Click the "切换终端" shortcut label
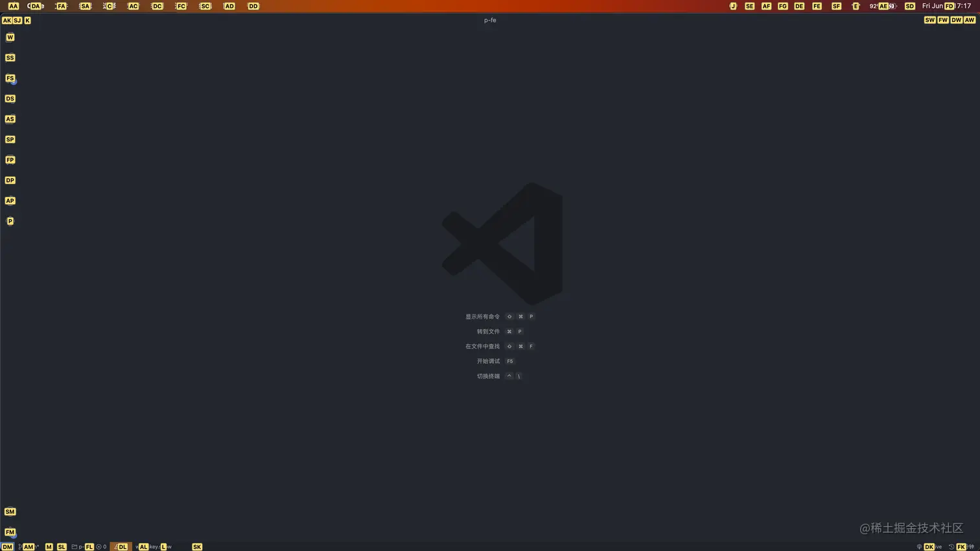Image resolution: width=980 pixels, height=551 pixels. coord(488,377)
